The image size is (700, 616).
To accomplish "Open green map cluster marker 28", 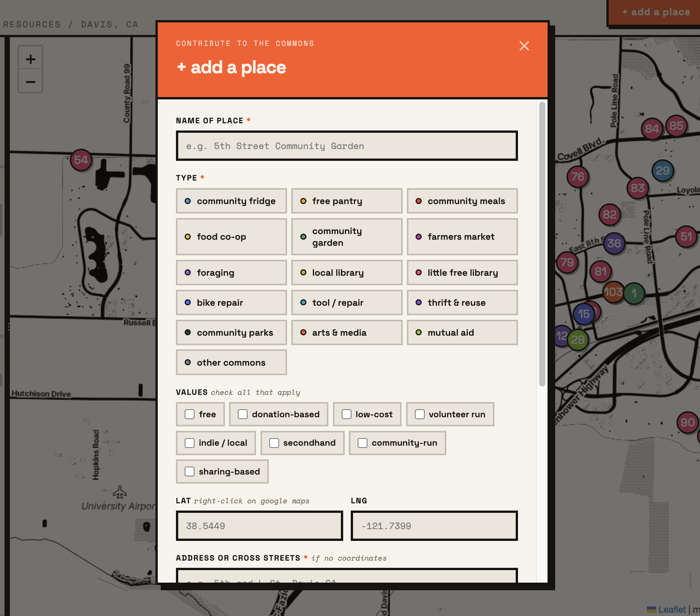I will point(578,339).
